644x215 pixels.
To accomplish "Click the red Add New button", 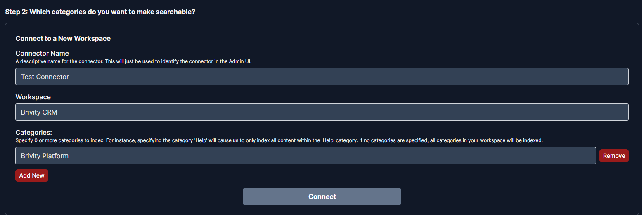I will click(32, 175).
